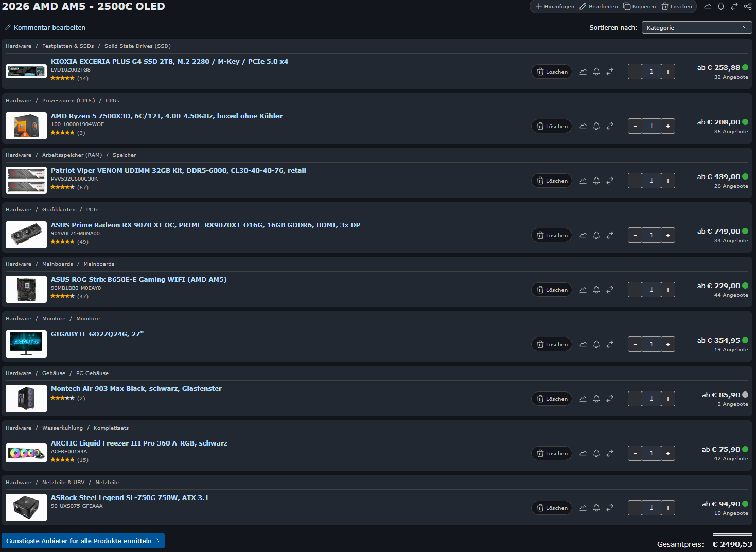The image size is (756, 552).
Task: Open ARCTIC Liquid Freezer III Pro 360 product link
Action: tap(139, 443)
